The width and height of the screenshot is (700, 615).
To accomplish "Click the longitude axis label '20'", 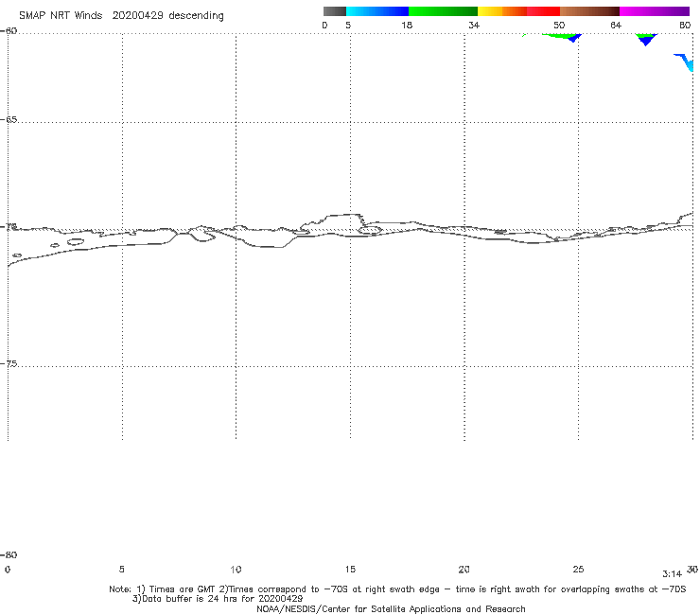I will coord(464,570).
